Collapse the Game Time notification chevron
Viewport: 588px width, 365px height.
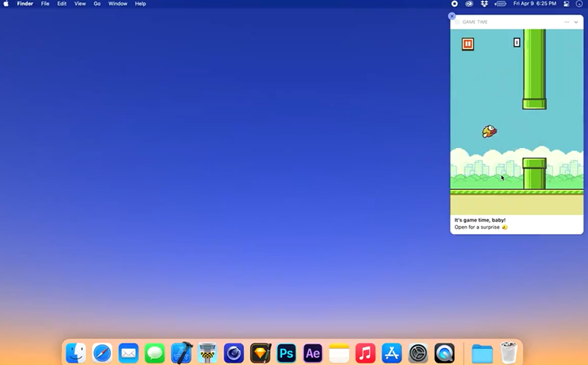coord(576,22)
